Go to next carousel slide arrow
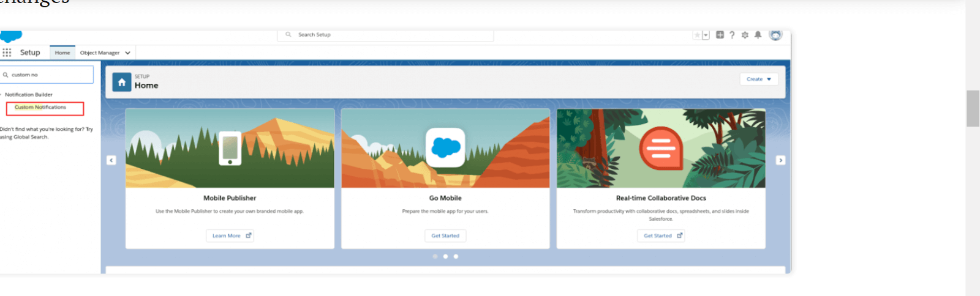The height and width of the screenshot is (296, 980). (780, 160)
